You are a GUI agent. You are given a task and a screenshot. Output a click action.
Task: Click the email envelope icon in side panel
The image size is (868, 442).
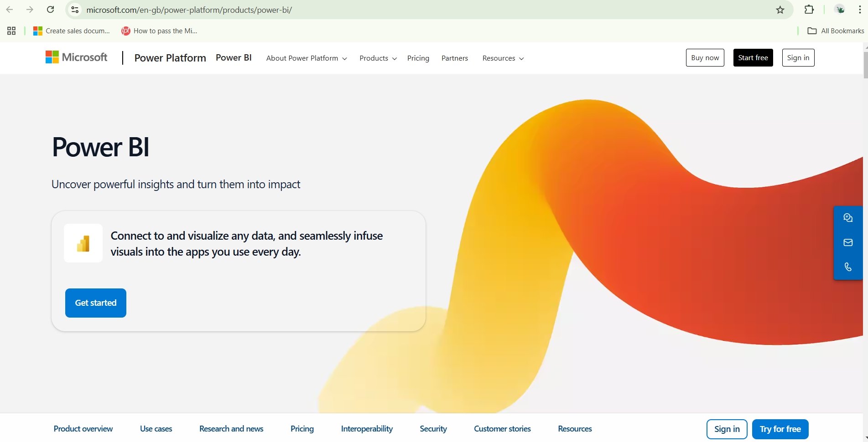pos(848,242)
